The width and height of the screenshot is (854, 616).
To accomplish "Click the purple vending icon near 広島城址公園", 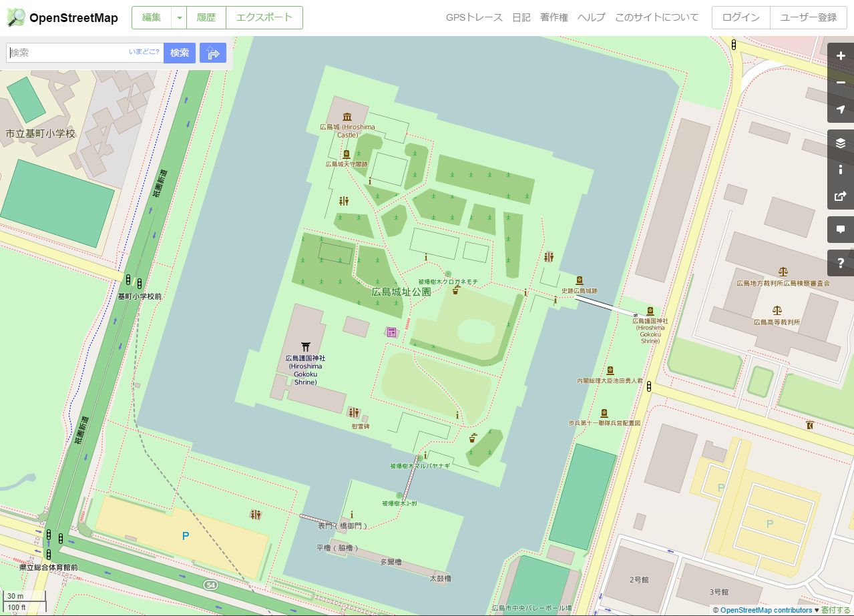I will (391, 332).
